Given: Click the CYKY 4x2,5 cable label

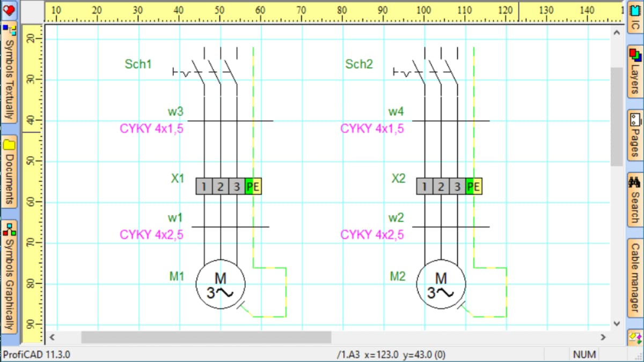Looking at the screenshot, I should coord(153,234).
